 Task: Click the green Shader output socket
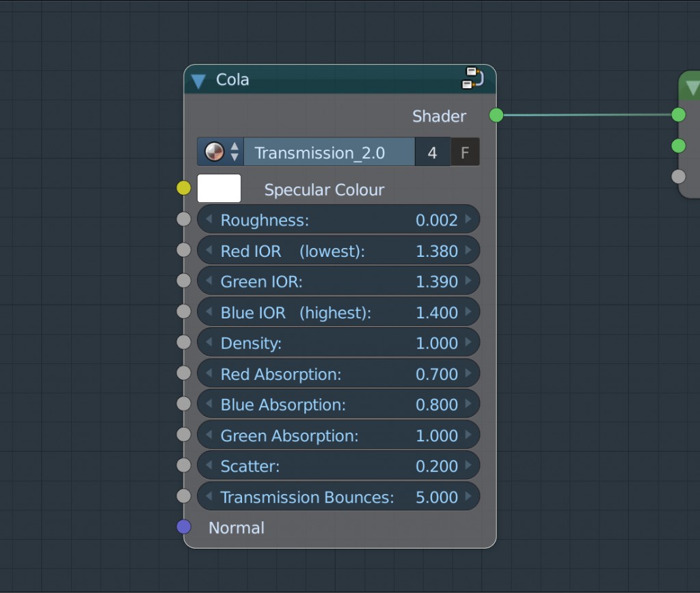click(x=495, y=115)
